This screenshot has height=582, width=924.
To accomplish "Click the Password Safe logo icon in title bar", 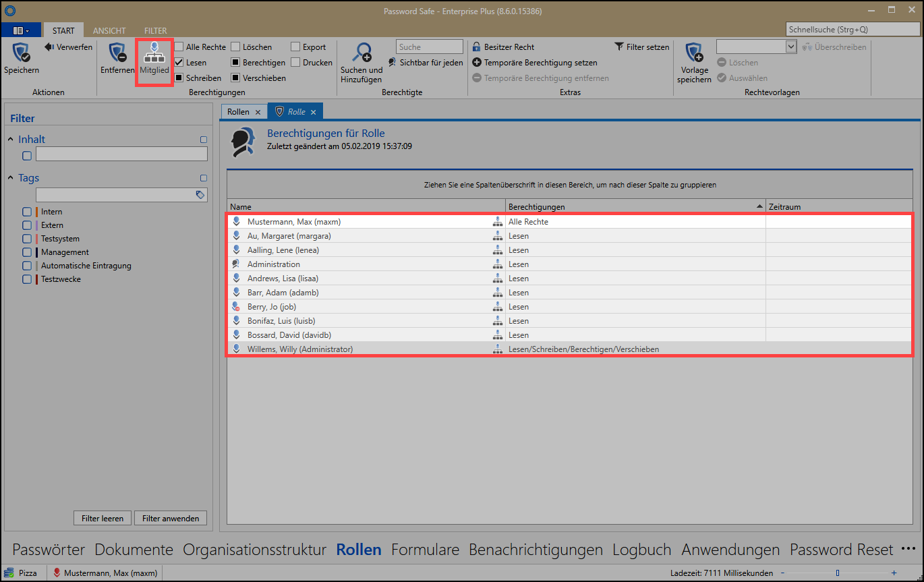I will click(9, 11).
